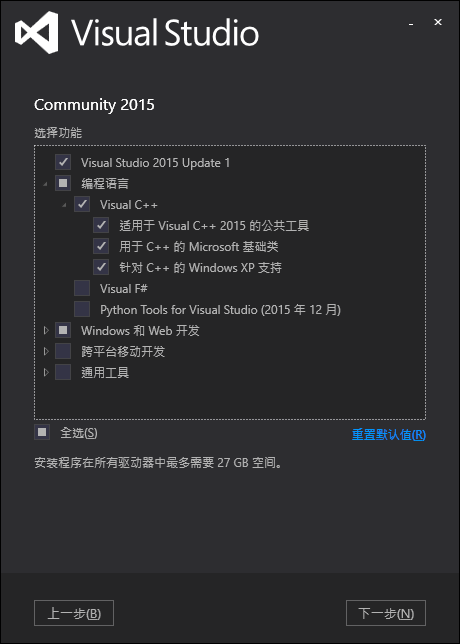The width and height of the screenshot is (460, 644).
Task: Continue with 下一步(N) button
Action: tap(386, 613)
